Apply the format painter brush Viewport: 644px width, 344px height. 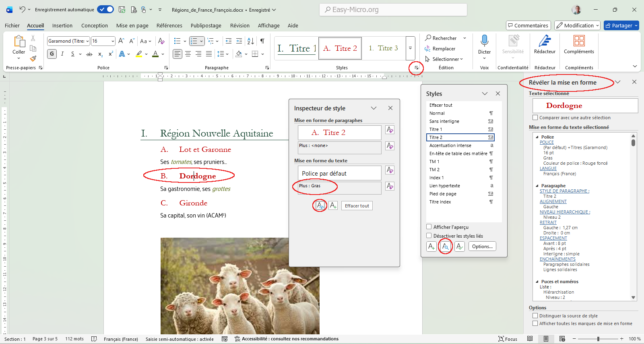coord(33,58)
